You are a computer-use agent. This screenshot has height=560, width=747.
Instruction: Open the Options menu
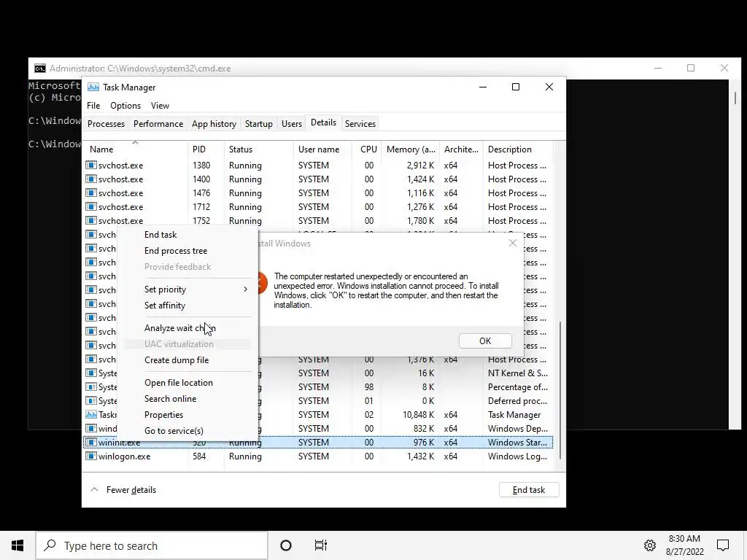125,106
